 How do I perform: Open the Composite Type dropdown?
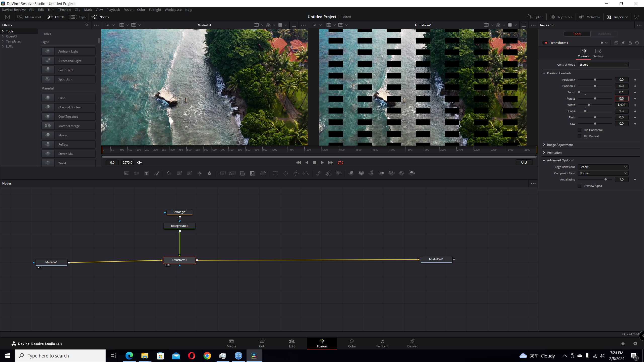(x=603, y=173)
